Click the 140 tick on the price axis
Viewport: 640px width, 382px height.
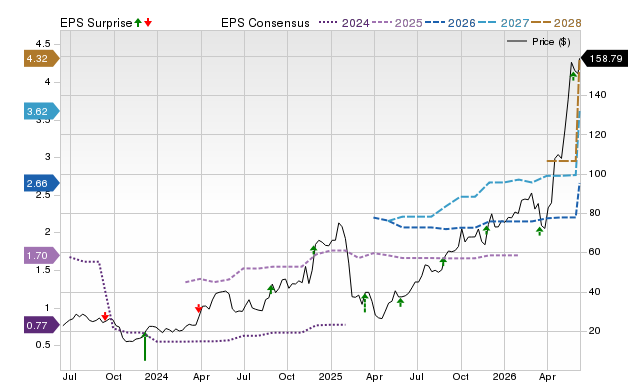coord(597,95)
